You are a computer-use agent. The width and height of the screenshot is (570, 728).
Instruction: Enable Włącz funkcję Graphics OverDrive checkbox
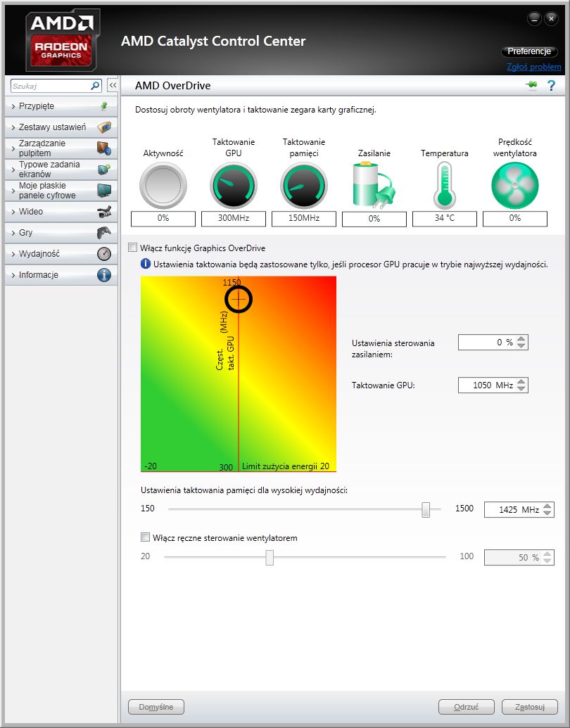[133, 248]
